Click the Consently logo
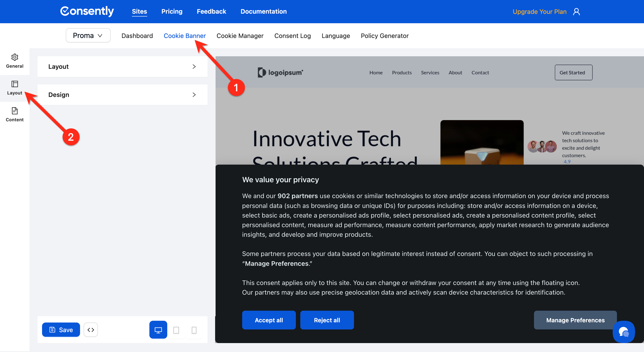The height and width of the screenshot is (352, 644). (x=87, y=11)
